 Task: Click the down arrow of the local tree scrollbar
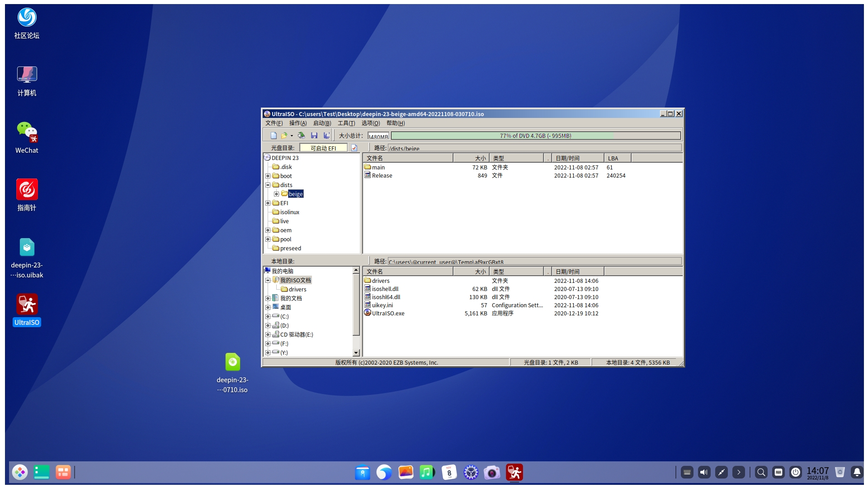356,353
